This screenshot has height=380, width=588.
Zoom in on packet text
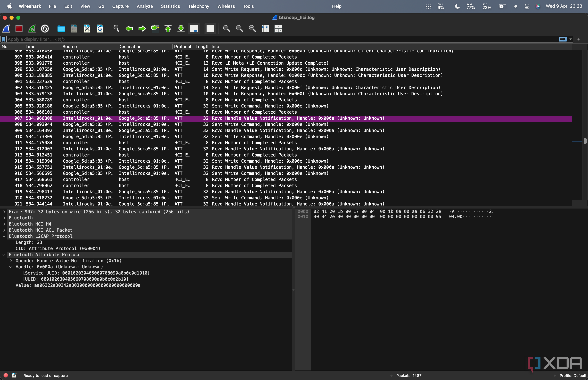pyautogui.click(x=226, y=29)
